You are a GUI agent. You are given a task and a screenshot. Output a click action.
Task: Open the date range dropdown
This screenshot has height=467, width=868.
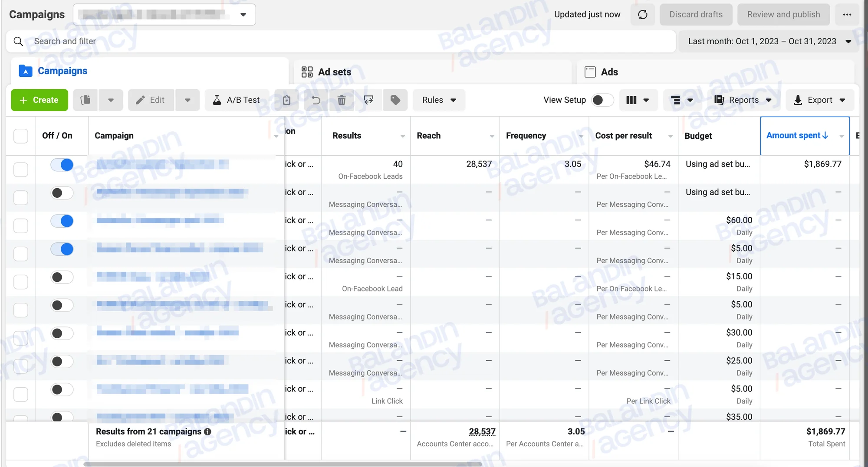[769, 41]
